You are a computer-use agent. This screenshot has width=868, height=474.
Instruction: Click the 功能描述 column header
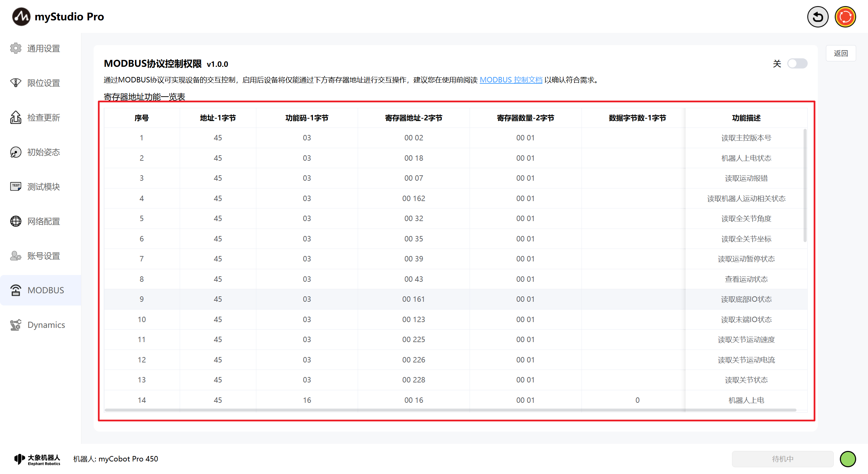click(x=746, y=118)
